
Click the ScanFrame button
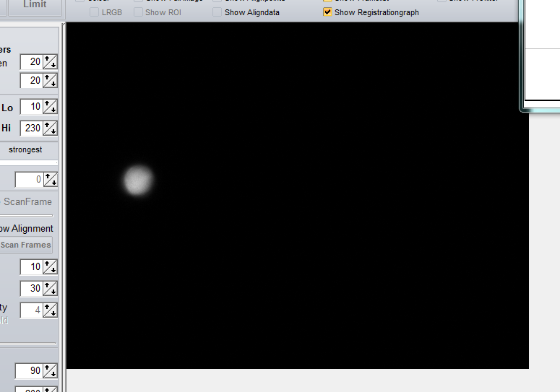tap(27, 202)
